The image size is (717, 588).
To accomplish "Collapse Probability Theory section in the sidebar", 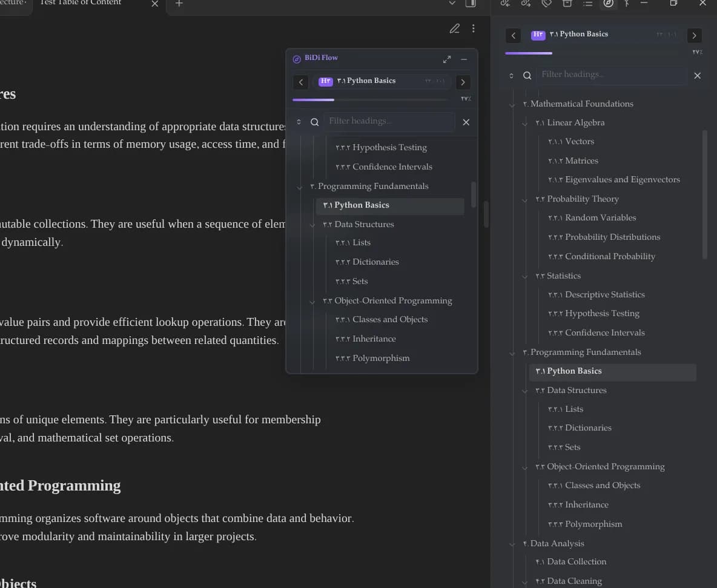I will [x=524, y=200].
